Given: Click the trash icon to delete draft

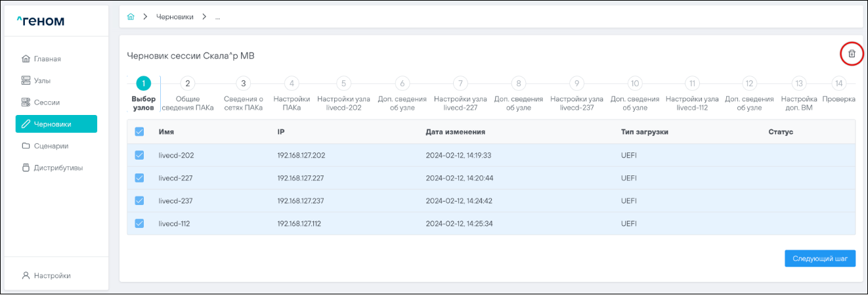Looking at the screenshot, I should coord(852,54).
